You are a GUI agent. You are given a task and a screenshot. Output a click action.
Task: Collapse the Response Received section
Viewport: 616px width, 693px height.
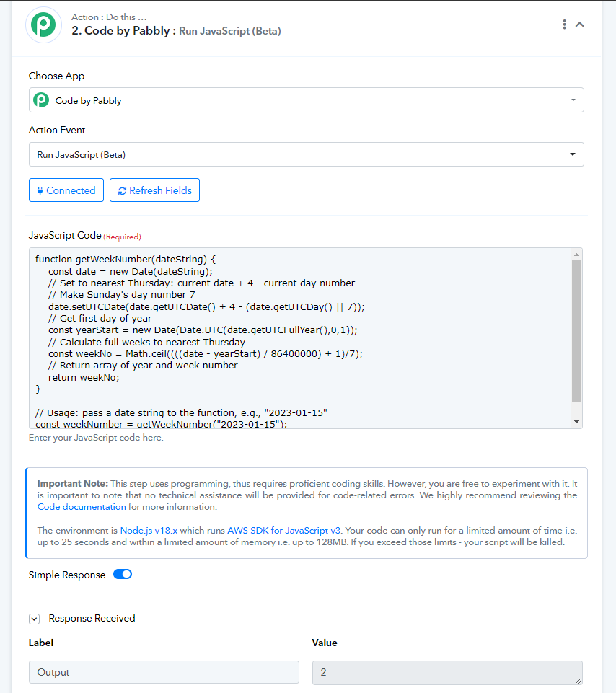click(x=34, y=619)
